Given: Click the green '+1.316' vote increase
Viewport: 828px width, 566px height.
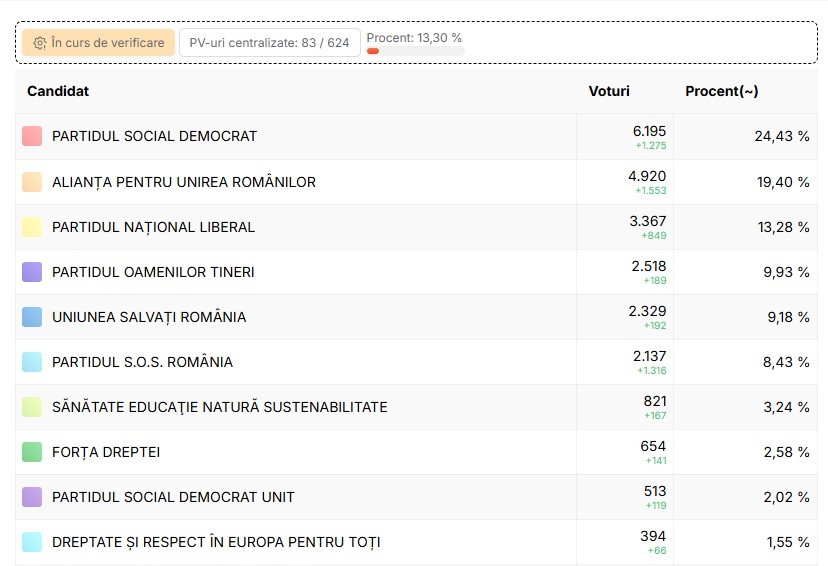Looking at the screenshot, I should [652, 371].
